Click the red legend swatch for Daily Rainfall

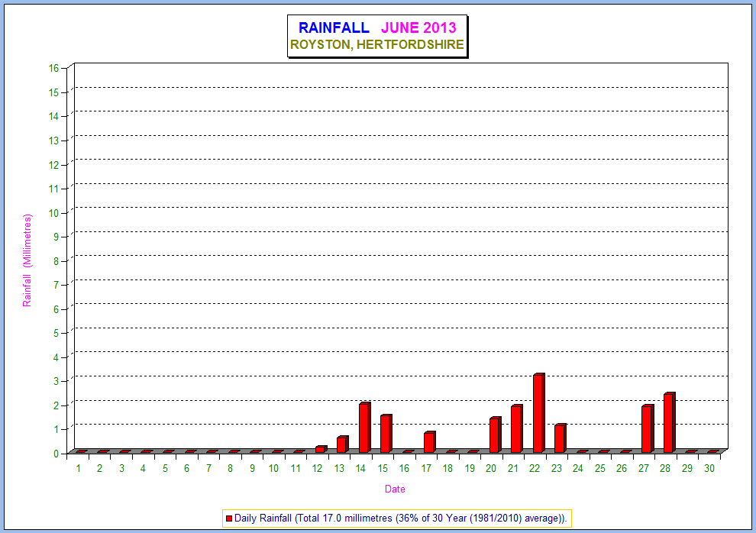[x=229, y=518]
